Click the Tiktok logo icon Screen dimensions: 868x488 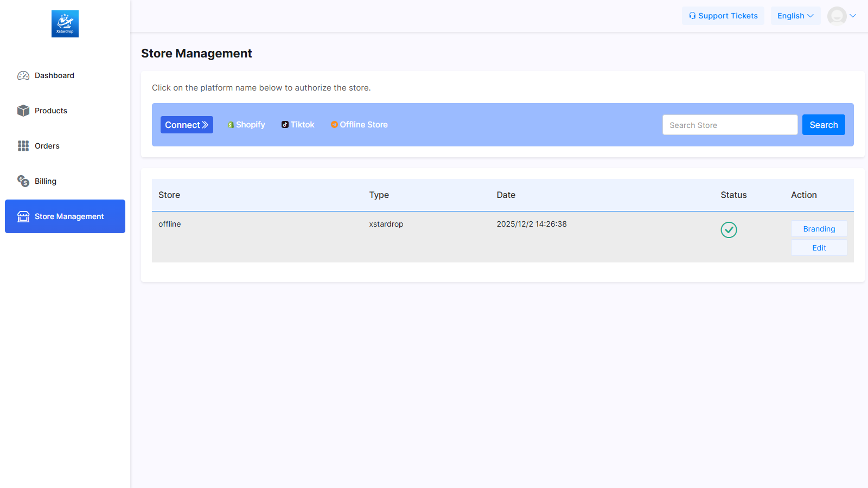285,125
